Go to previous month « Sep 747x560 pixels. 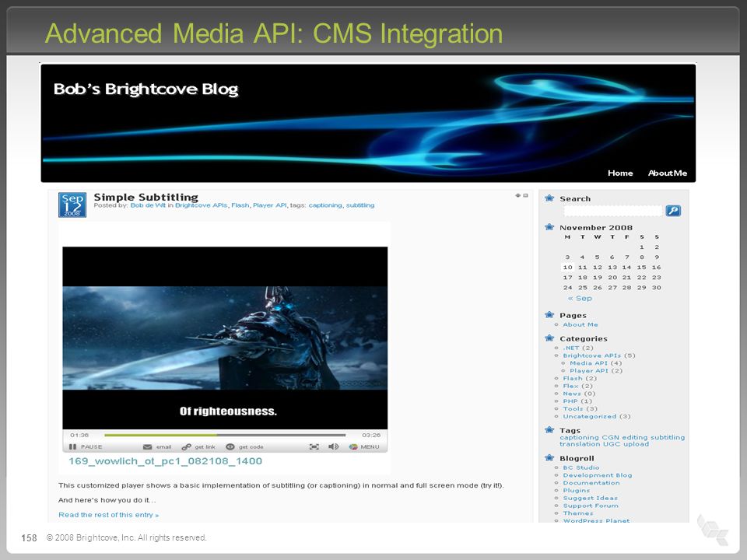(580, 298)
